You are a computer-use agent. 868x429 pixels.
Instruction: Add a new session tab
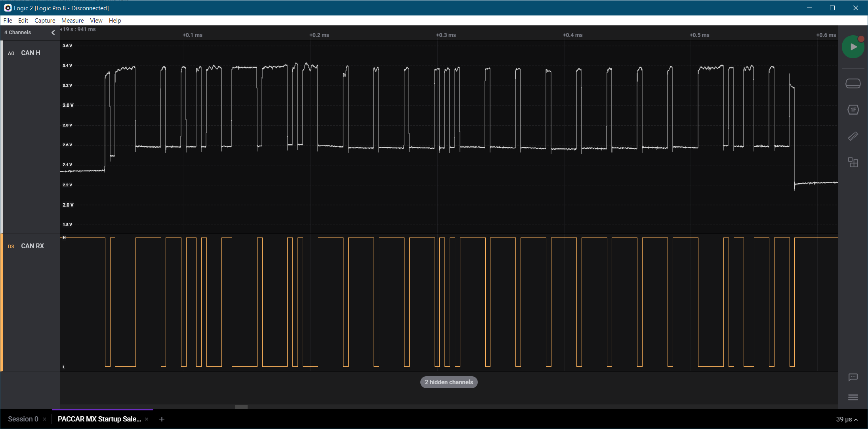point(162,419)
